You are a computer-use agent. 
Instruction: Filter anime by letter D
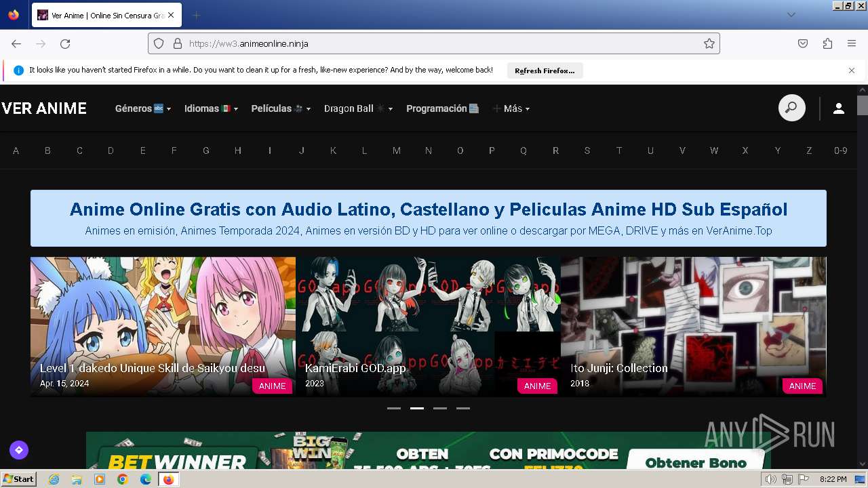click(111, 150)
